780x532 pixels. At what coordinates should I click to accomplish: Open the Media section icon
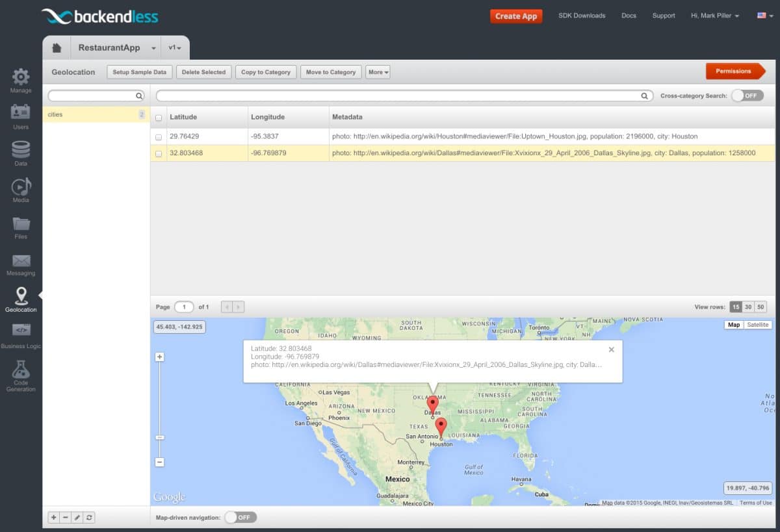21,186
